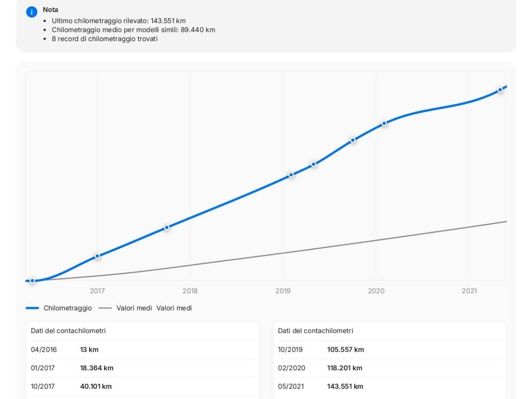Click the blue info icon beside Nota

[x=31, y=12]
